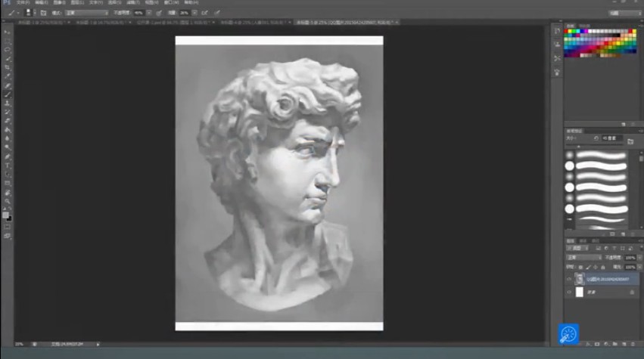Viewport: 644px width, 359px height.
Task: Toggle lock position in Layers panel
Action: tap(596, 267)
